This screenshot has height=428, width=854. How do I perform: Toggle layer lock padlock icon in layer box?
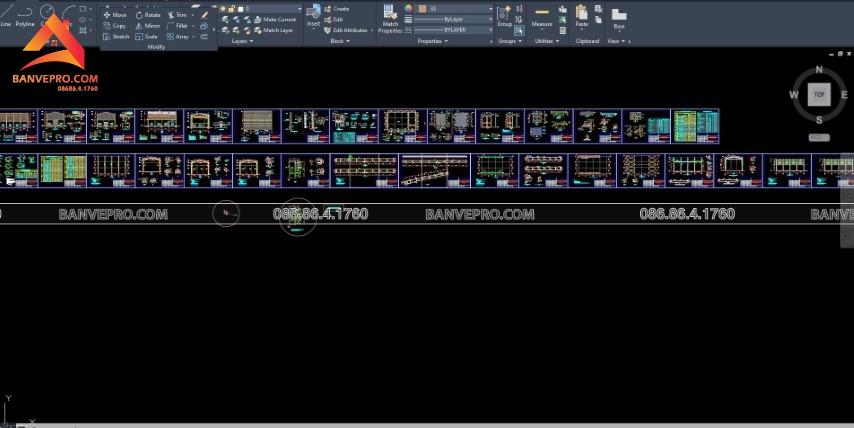pyautogui.click(x=232, y=9)
